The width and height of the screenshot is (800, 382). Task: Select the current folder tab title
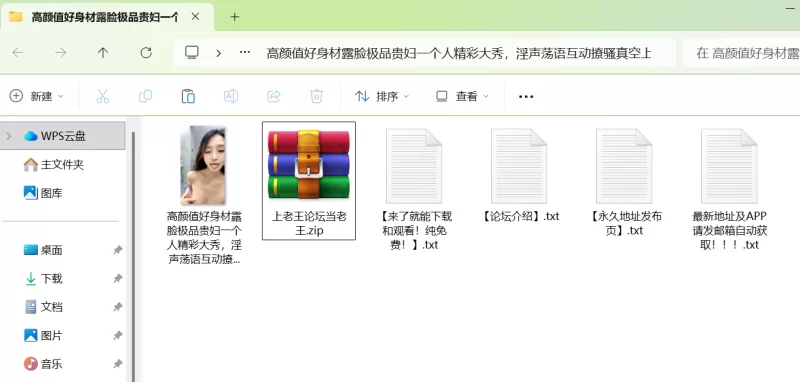coord(105,17)
